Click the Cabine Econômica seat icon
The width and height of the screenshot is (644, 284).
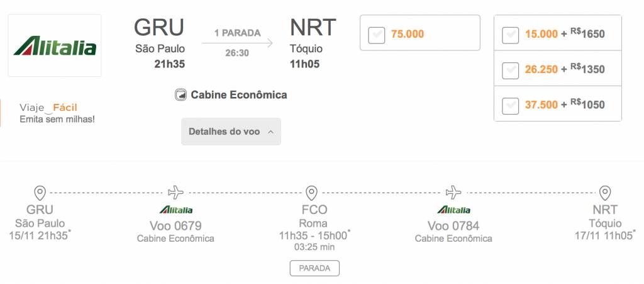[x=180, y=95]
